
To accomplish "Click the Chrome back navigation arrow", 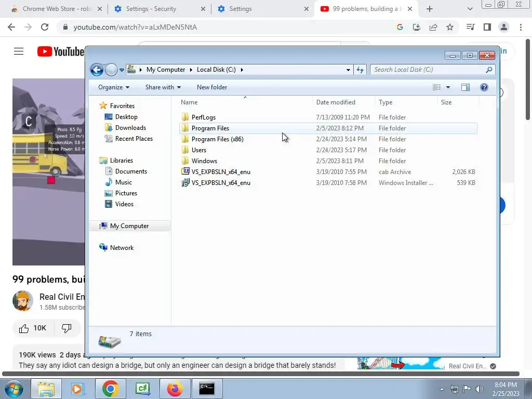I will click(x=11, y=27).
